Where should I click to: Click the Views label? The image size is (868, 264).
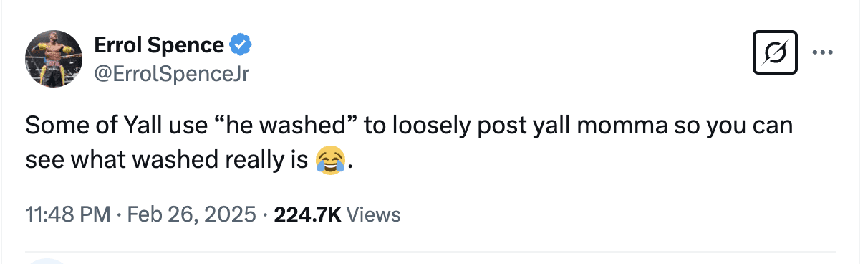tap(373, 214)
